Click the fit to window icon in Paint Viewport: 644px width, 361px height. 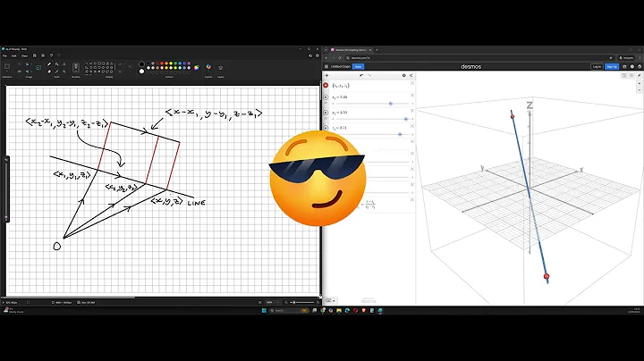click(x=260, y=302)
